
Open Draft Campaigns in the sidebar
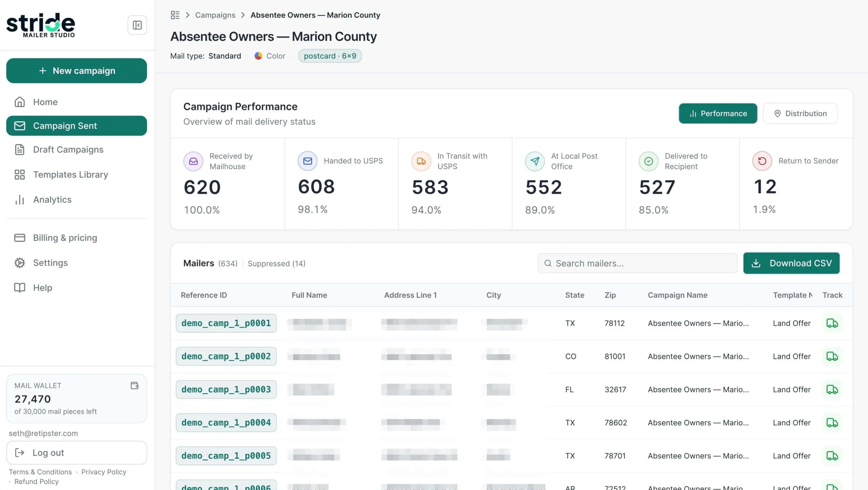pos(77,150)
